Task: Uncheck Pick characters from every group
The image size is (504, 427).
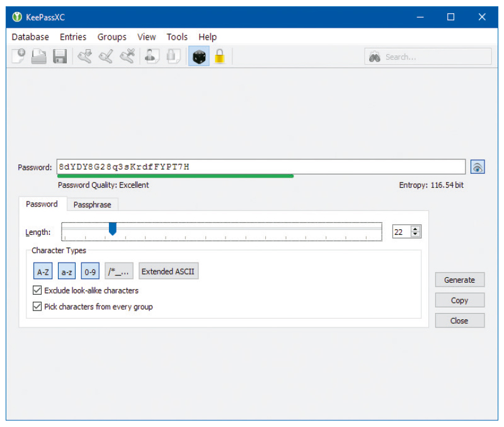Action: coord(37,307)
